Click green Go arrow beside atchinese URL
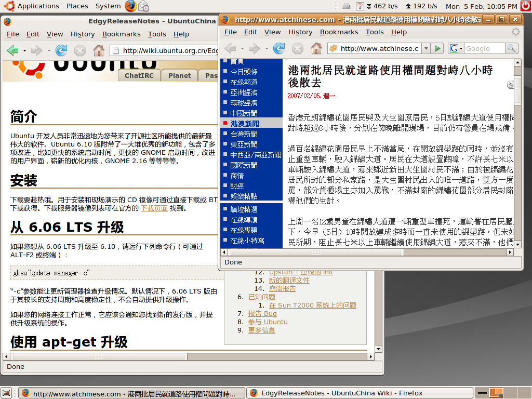This screenshot has width=532, height=399. pos(437,48)
